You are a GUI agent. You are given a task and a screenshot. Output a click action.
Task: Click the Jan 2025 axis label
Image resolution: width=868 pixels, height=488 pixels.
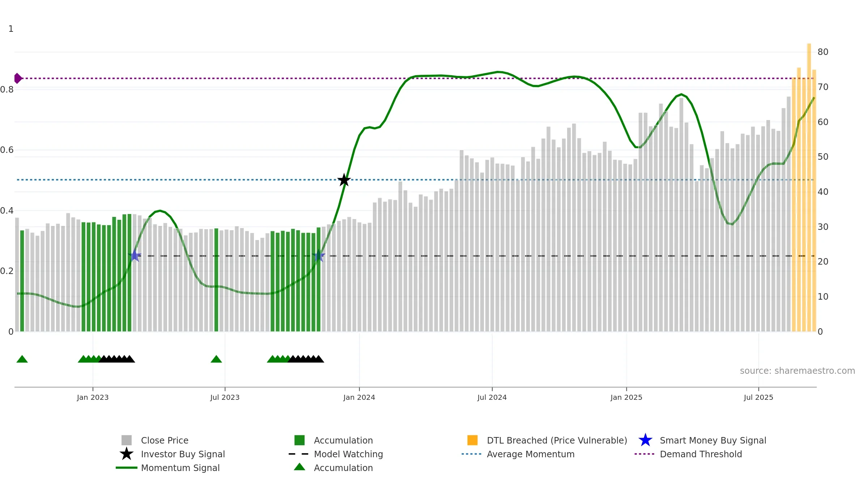point(626,398)
